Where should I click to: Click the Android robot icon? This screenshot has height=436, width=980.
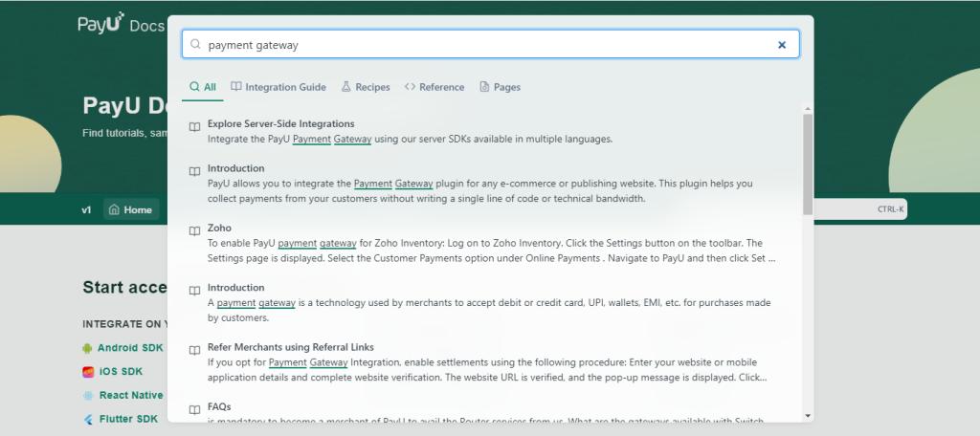coord(87,349)
